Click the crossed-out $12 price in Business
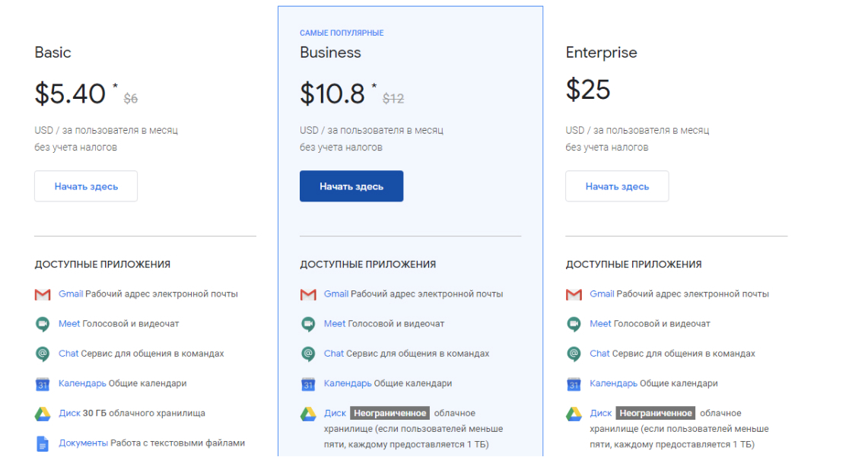 coord(392,97)
